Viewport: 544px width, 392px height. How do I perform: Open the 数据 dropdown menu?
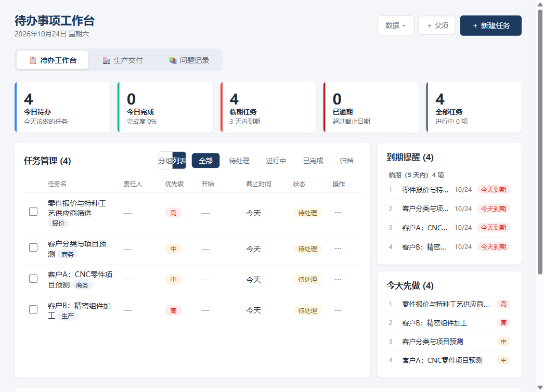[396, 25]
